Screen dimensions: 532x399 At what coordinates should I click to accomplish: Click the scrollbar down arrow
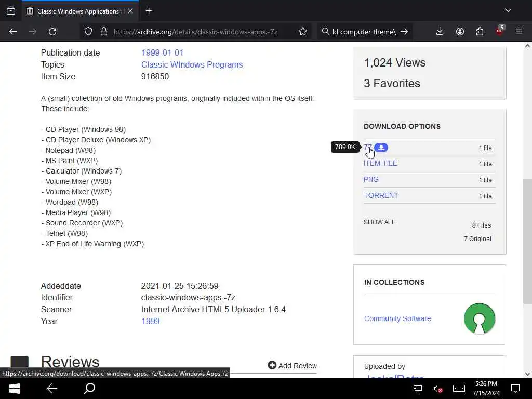[x=527, y=374]
